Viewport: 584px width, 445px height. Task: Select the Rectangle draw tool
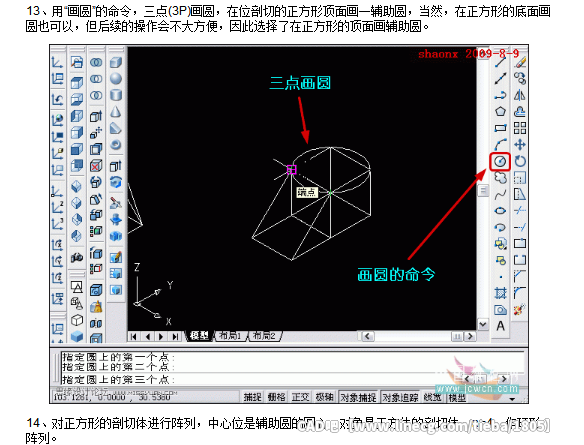coord(500,128)
